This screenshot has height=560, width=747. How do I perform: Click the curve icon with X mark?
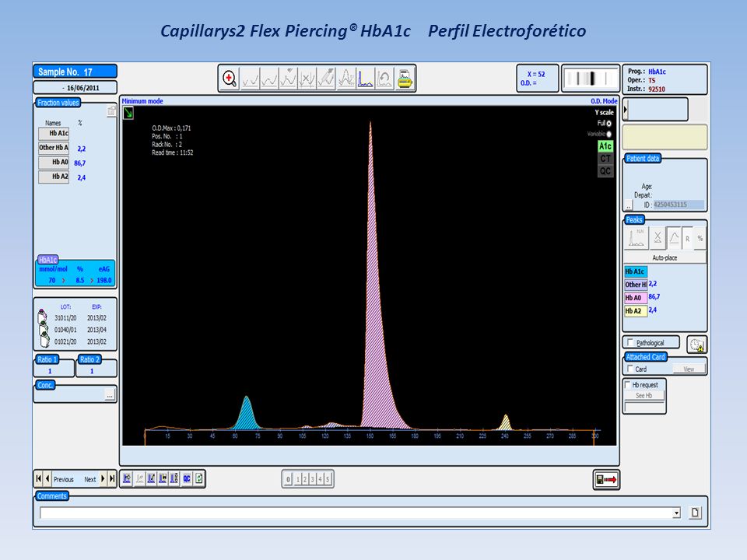307,79
